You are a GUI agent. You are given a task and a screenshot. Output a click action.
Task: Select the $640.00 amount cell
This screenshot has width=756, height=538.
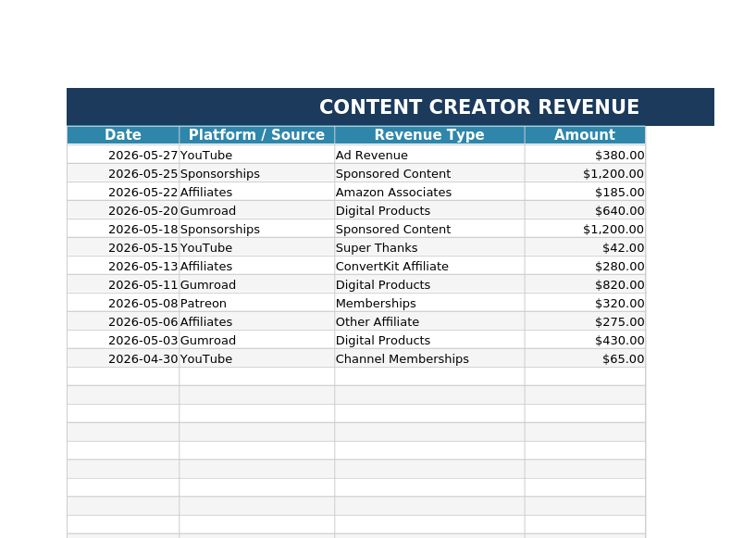pos(585,211)
